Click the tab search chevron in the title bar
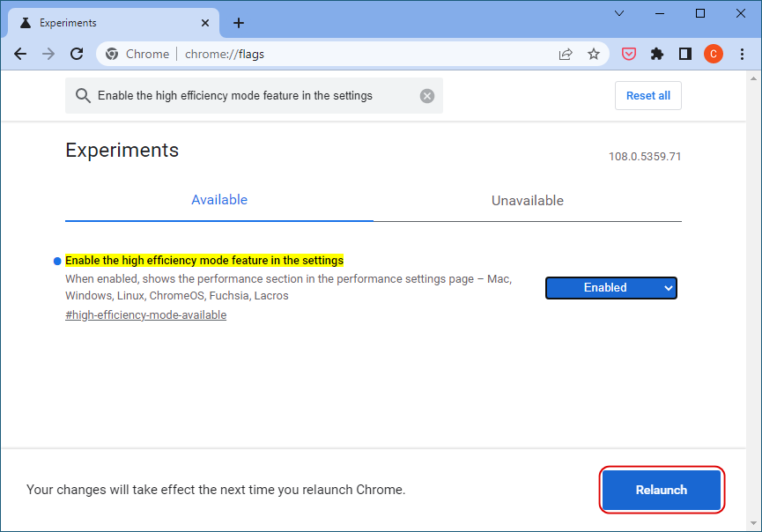This screenshot has height=532, width=762. click(619, 13)
